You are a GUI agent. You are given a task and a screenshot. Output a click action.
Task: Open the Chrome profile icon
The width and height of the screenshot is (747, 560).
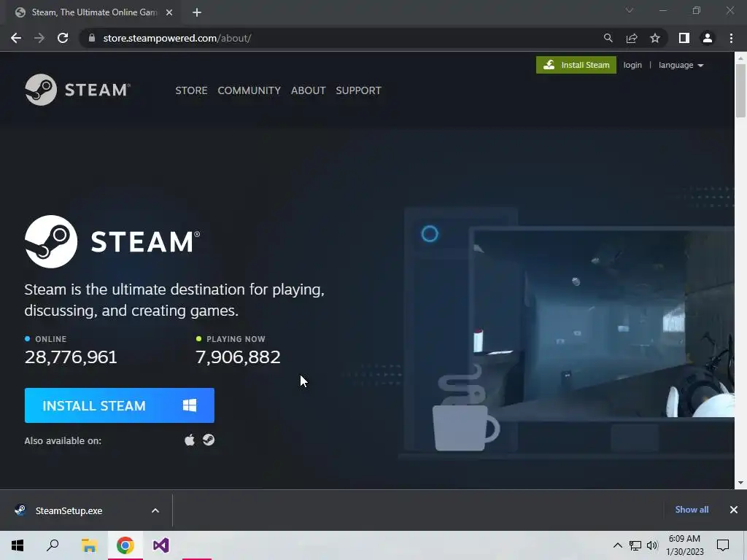point(708,38)
